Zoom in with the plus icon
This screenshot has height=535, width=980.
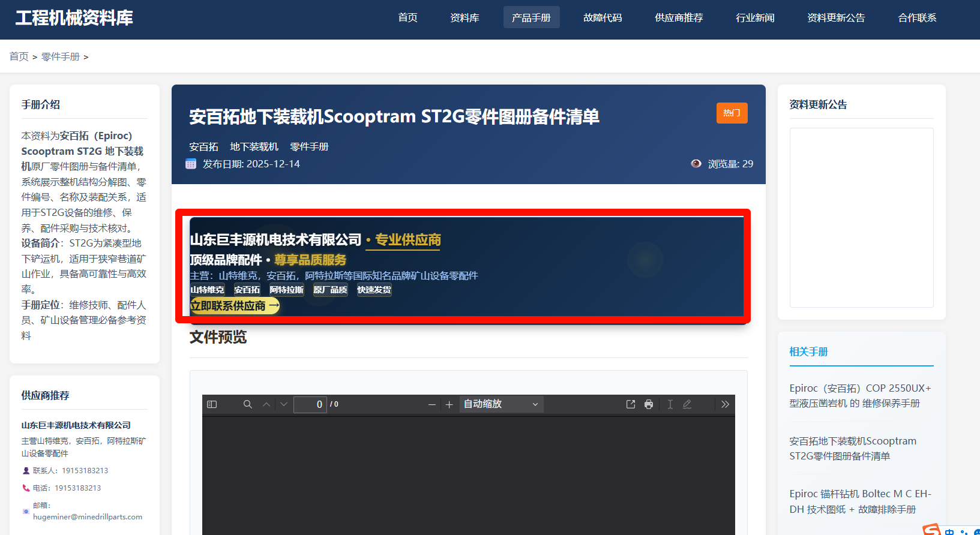(x=449, y=405)
